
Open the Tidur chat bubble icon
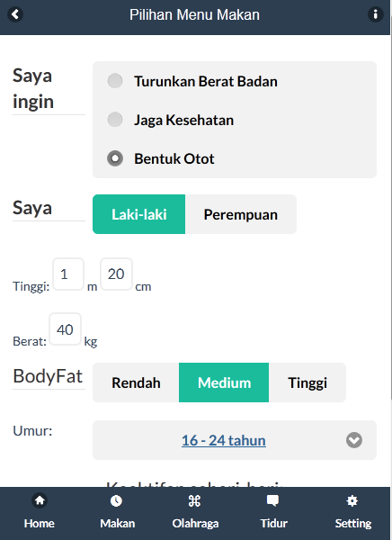[273, 500]
